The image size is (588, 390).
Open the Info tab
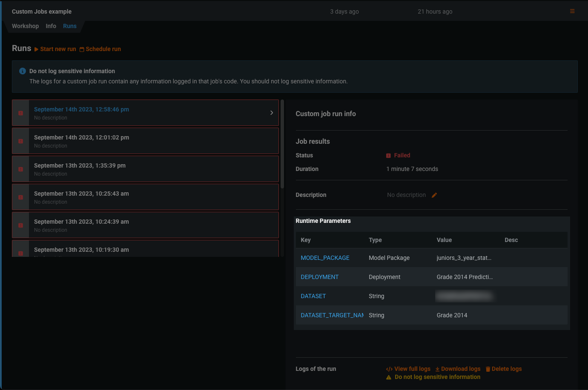[51, 26]
